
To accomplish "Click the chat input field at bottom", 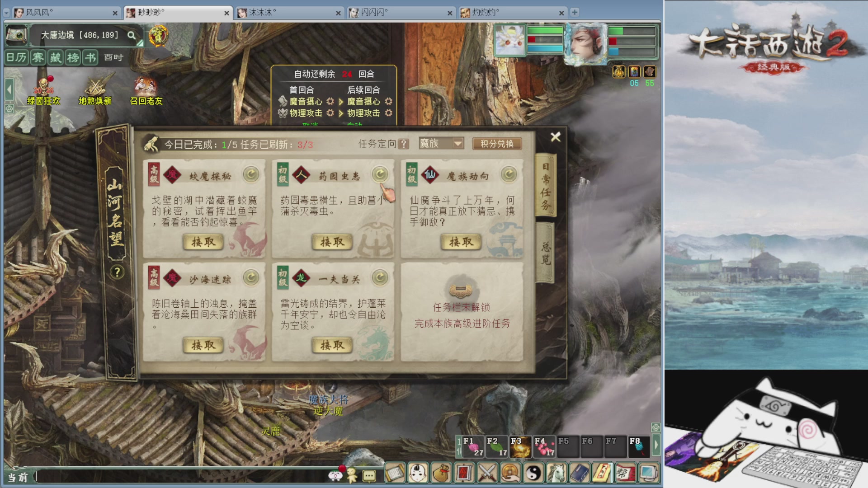I will 181,477.
